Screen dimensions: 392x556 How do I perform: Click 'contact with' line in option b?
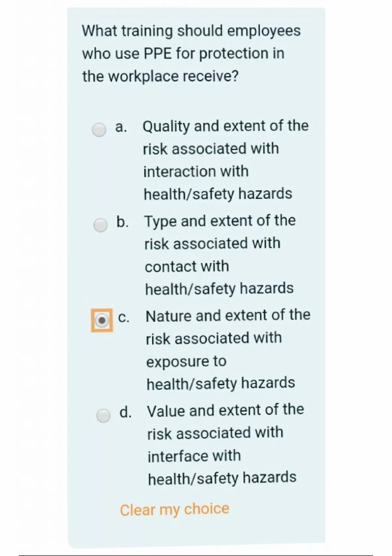coord(187,266)
